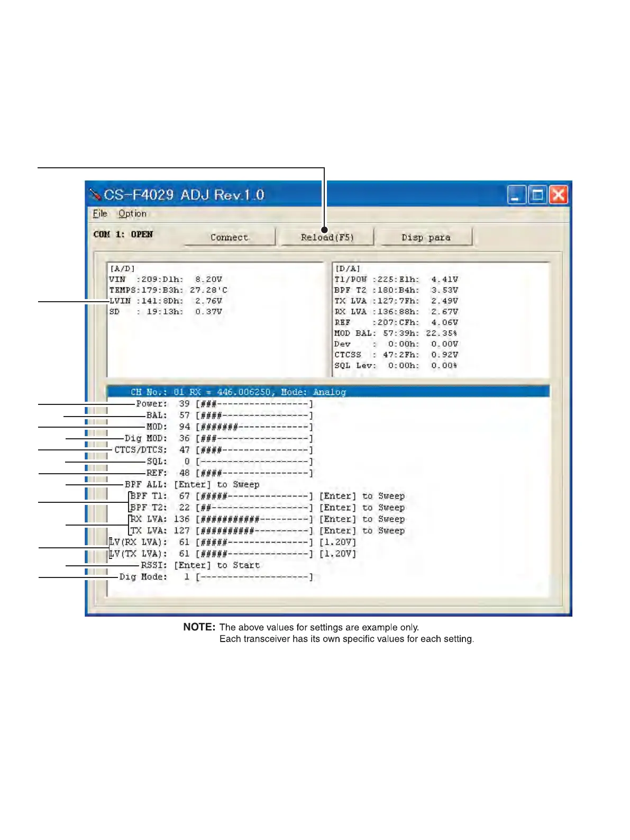Click the LVIN :141:8Dh: 2.76V reading

click(x=166, y=301)
